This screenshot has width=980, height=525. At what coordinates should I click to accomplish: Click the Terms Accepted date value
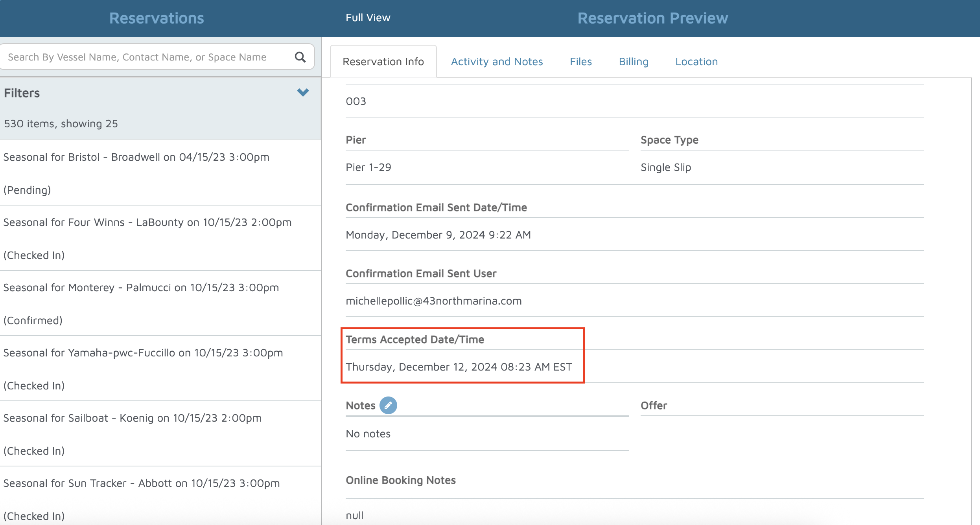[459, 367]
